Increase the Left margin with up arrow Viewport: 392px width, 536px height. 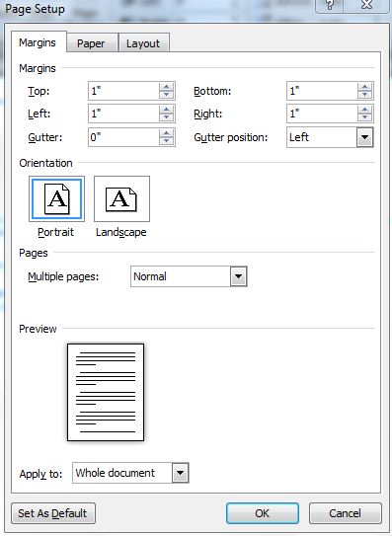166,110
